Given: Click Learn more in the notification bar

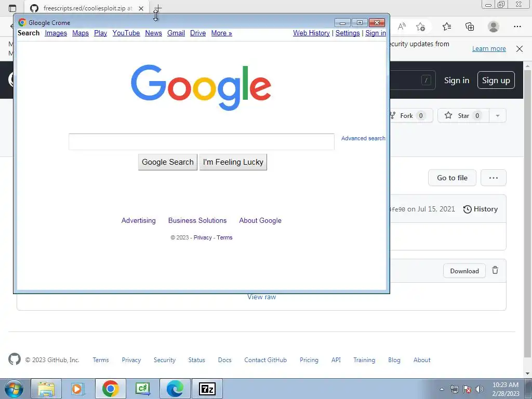Looking at the screenshot, I should (489, 48).
